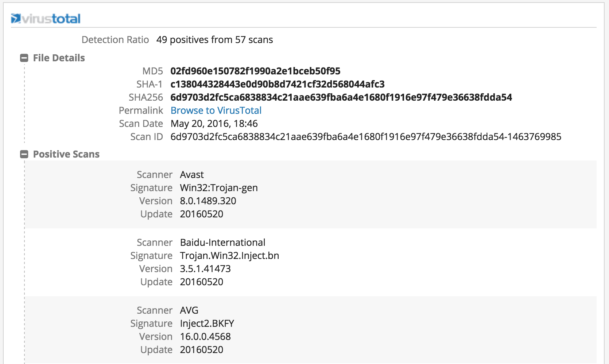Screen dimensions: 609x364
Task: Click the VirusTotal logo
Action: point(46,18)
